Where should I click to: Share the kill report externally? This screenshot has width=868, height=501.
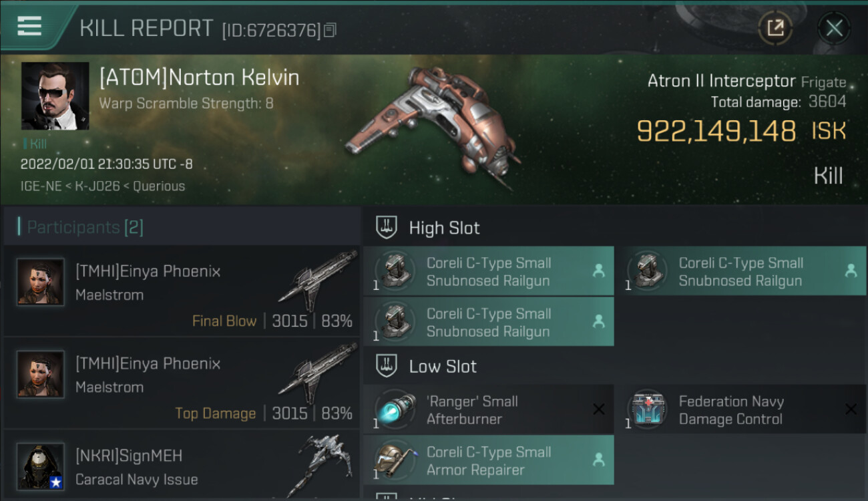775,28
